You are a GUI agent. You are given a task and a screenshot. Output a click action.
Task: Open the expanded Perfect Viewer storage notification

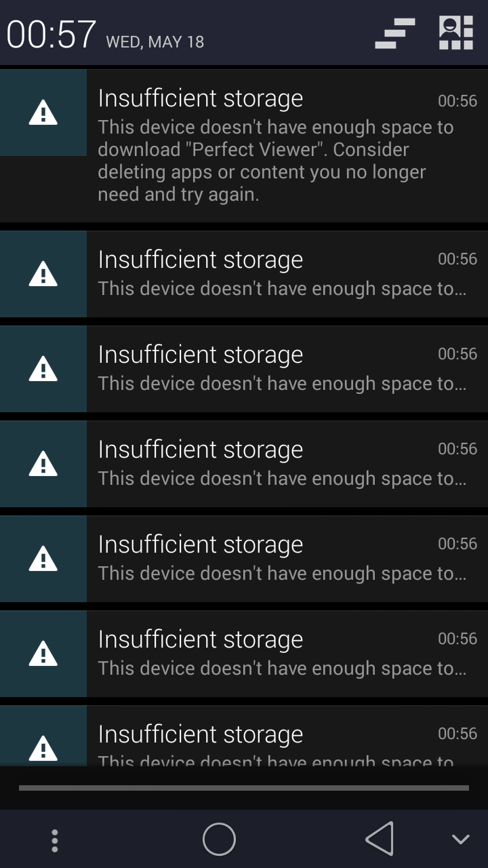click(x=244, y=145)
